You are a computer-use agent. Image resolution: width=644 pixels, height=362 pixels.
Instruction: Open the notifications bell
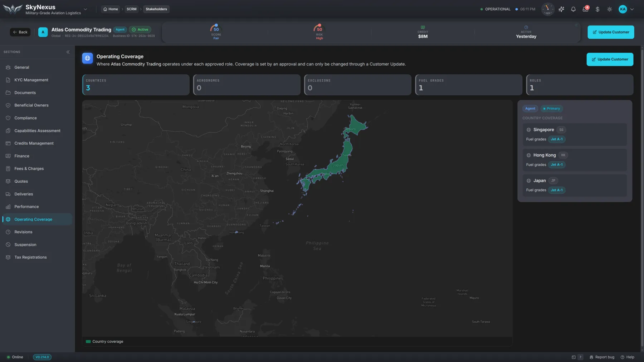point(573,9)
